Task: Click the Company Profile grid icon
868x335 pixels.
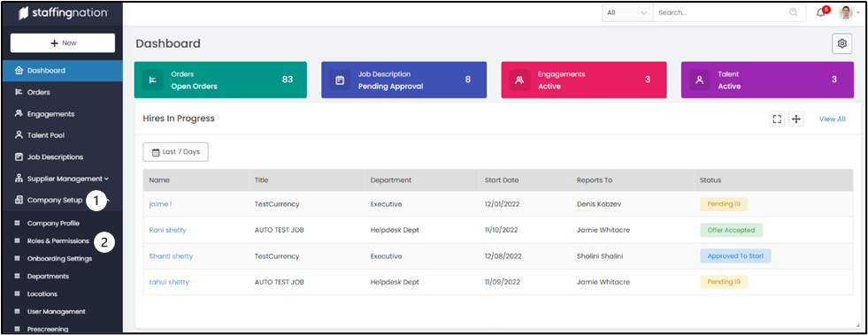Action: click(17, 224)
